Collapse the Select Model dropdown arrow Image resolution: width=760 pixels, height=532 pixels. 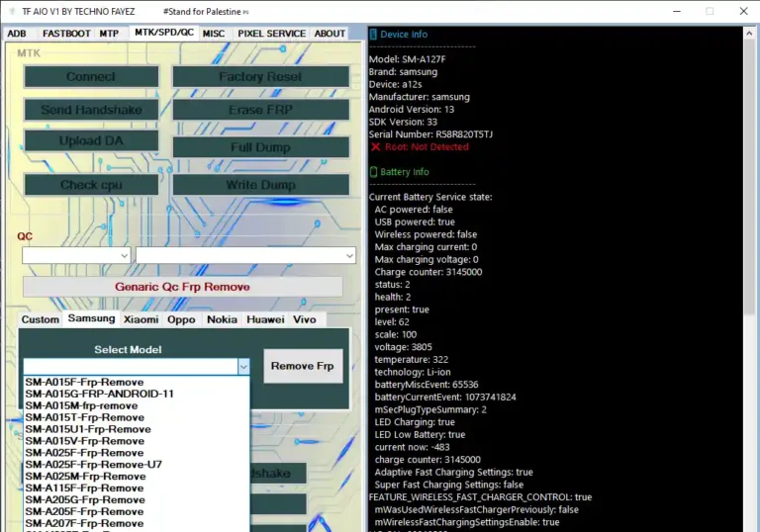(x=243, y=367)
